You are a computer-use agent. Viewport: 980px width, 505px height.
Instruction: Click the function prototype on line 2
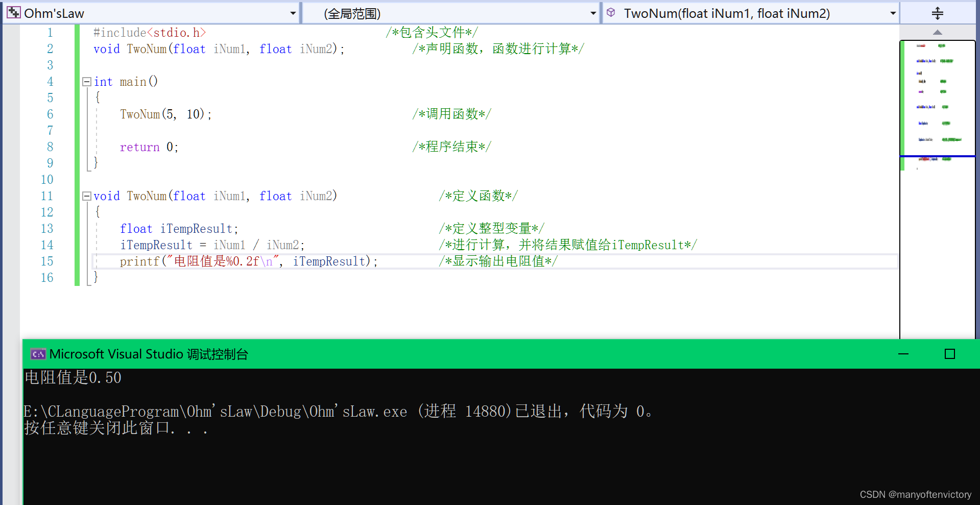219,49
